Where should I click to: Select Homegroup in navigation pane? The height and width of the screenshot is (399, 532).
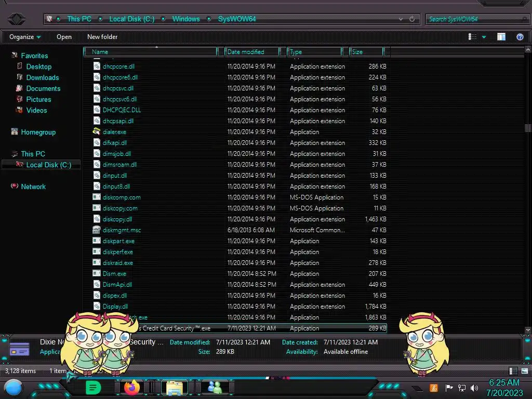pos(38,132)
